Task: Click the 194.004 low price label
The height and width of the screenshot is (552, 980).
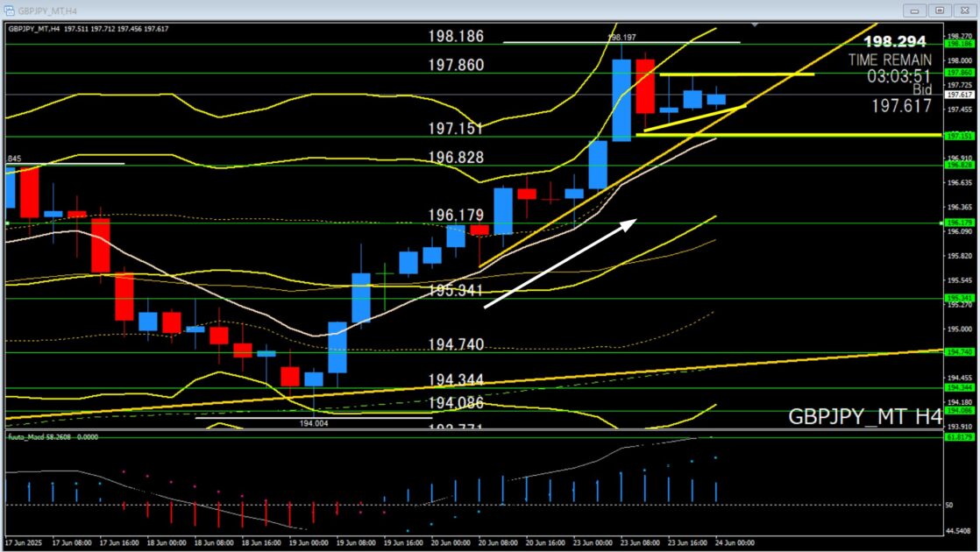Action: pos(312,423)
